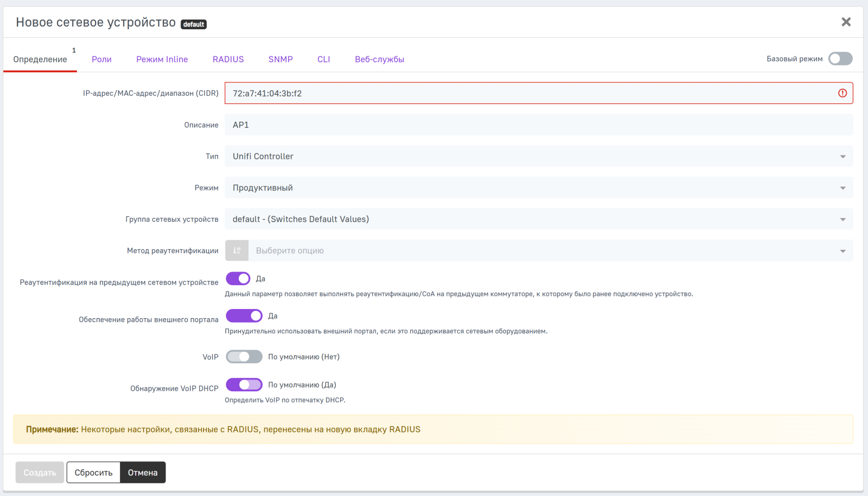Open the RADIUS tab

point(228,59)
